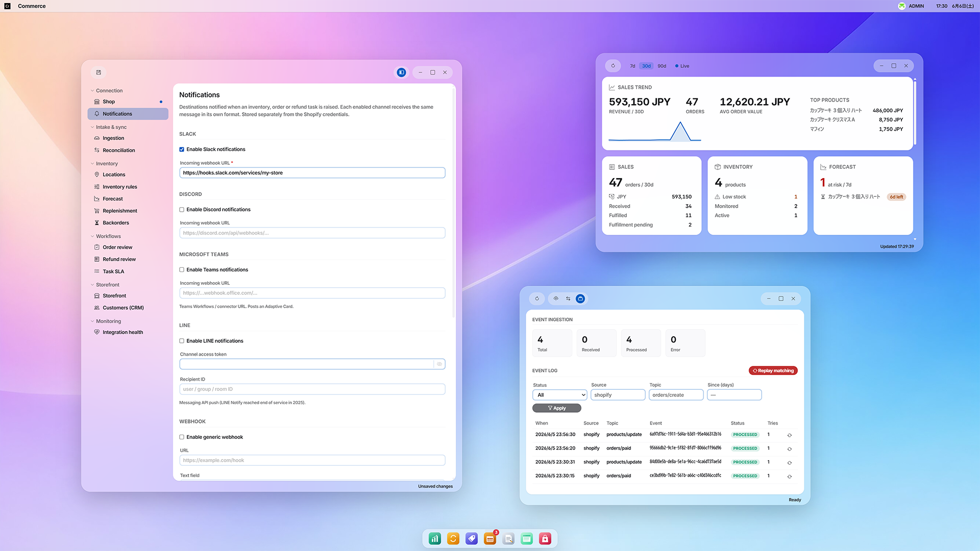Focus the Discord incoming webhook URL field

pyautogui.click(x=312, y=233)
